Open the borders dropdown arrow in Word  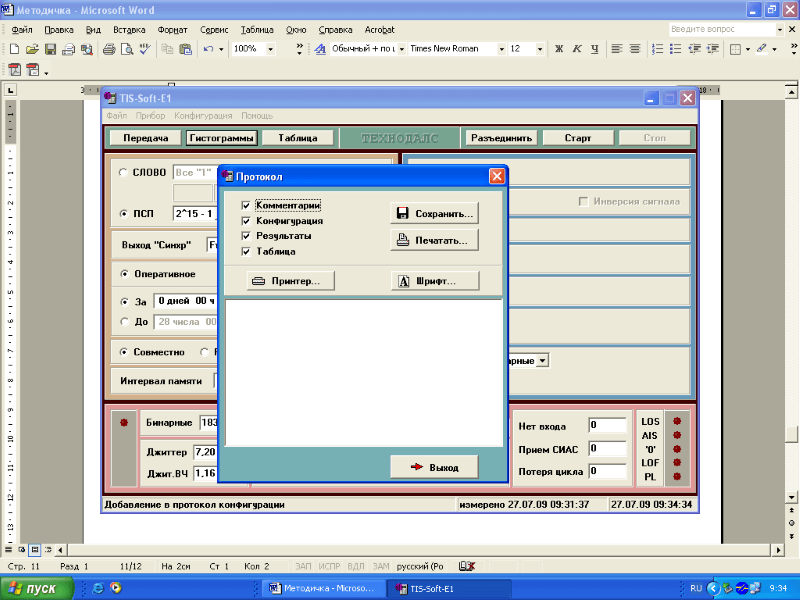[x=747, y=49]
